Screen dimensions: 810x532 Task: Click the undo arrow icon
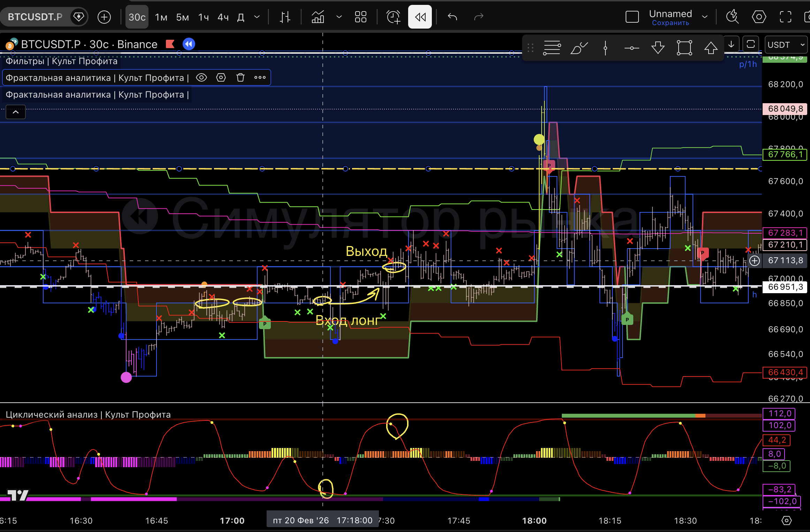(x=452, y=17)
